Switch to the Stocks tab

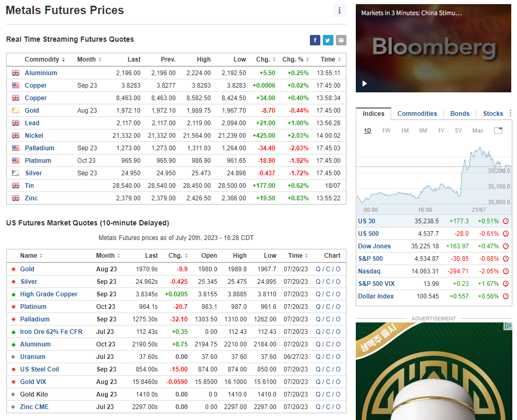[493, 114]
